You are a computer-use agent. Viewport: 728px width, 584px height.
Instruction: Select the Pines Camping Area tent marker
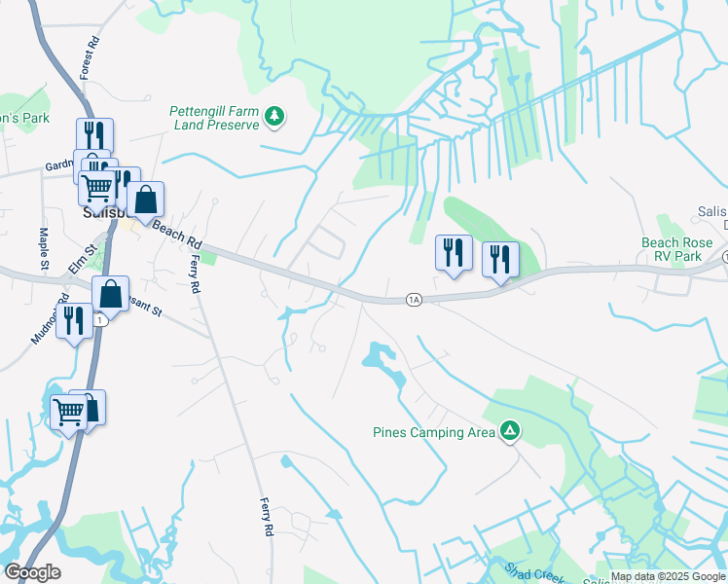click(x=510, y=431)
